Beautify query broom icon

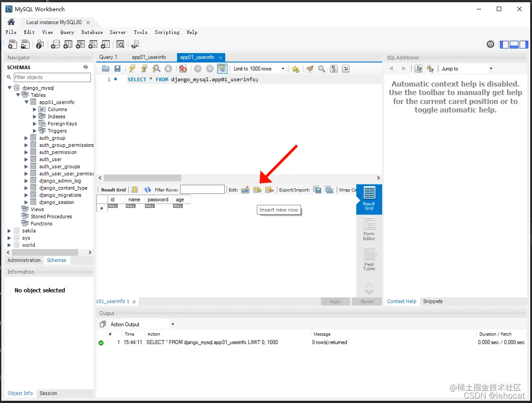[309, 69]
